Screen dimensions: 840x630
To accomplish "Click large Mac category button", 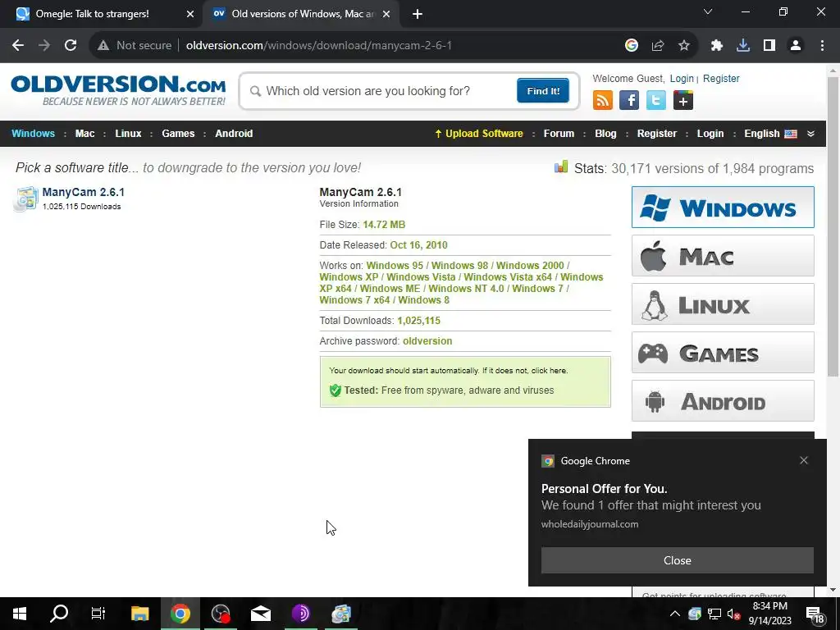I will (723, 256).
